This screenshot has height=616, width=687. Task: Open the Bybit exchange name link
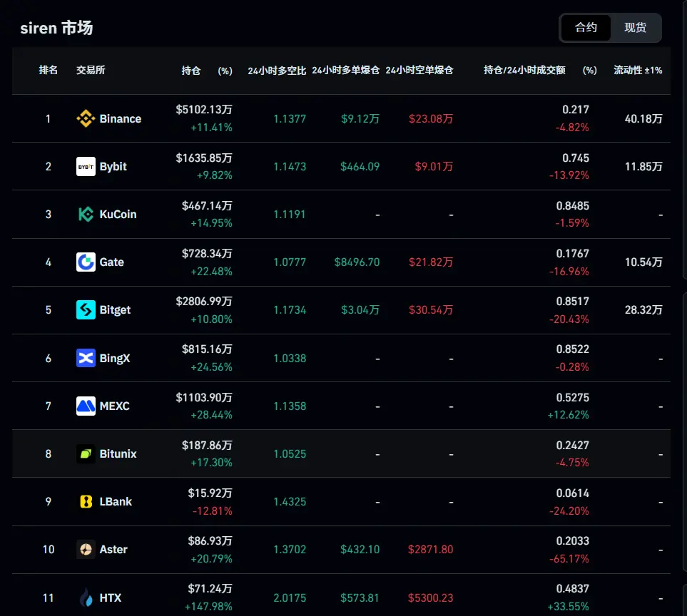[113, 166]
